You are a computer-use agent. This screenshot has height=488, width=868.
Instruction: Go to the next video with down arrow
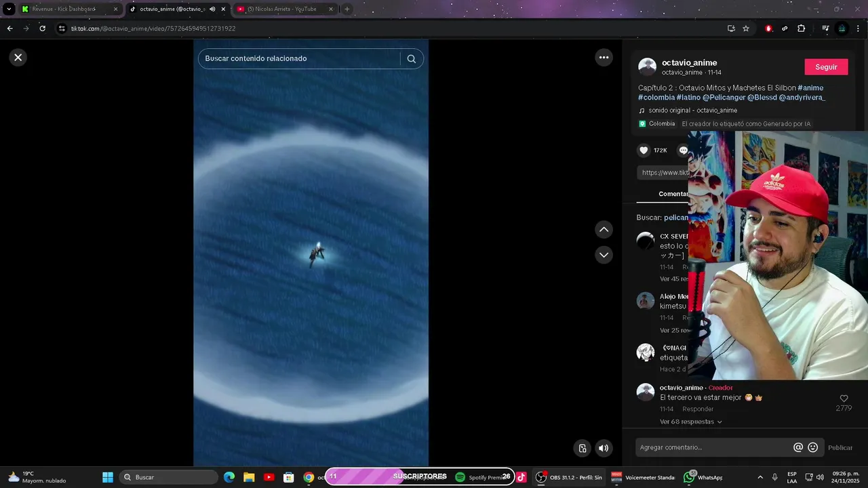click(604, 255)
